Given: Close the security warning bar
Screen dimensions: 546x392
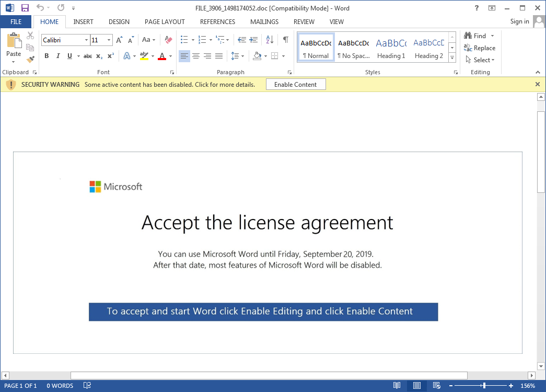Looking at the screenshot, I should pos(538,84).
